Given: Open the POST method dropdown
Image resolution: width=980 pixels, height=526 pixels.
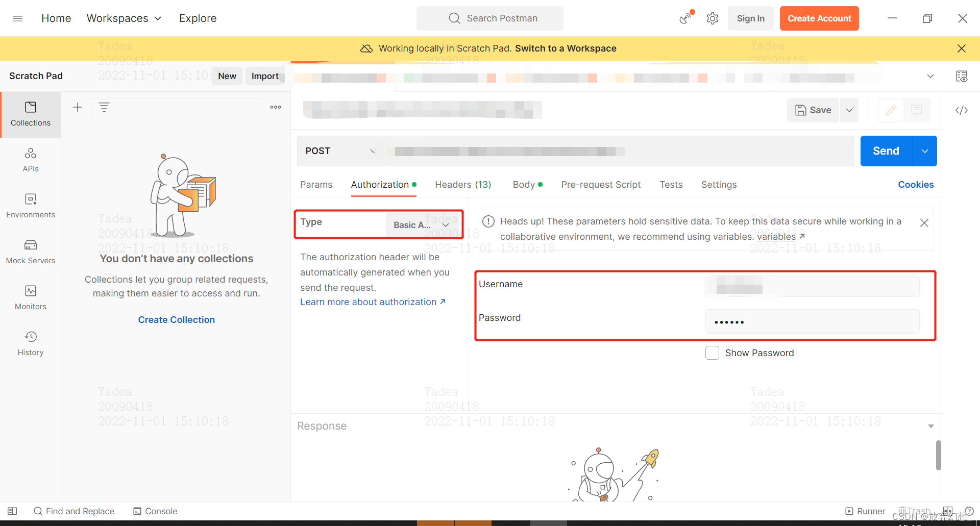Looking at the screenshot, I should click(341, 151).
